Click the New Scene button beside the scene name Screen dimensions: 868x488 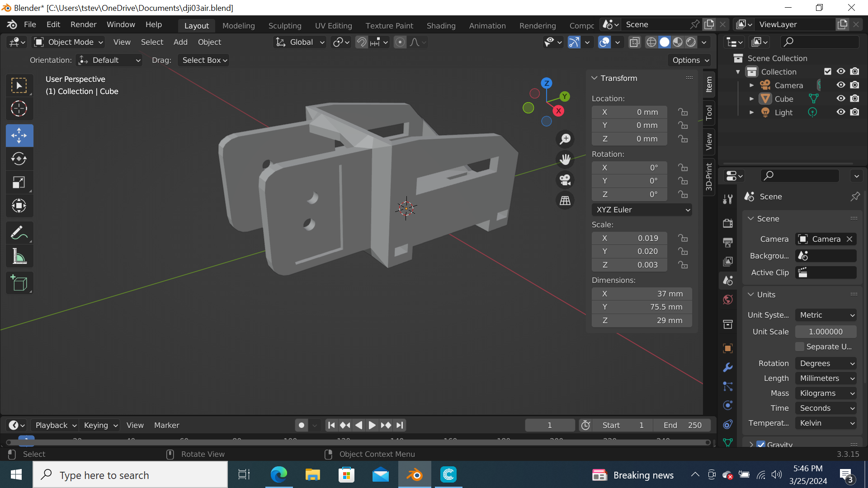(x=709, y=24)
